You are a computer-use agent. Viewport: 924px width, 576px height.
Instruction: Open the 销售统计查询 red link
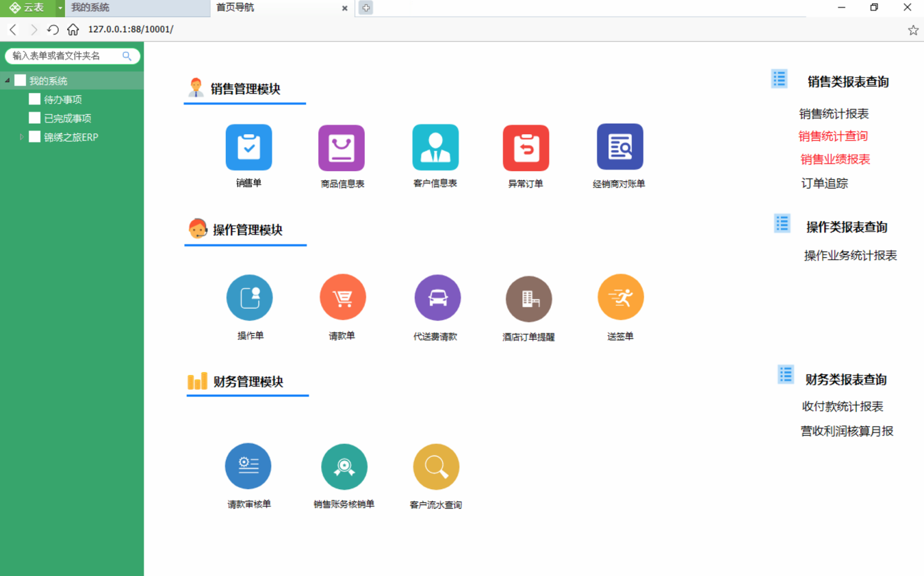(833, 136)
